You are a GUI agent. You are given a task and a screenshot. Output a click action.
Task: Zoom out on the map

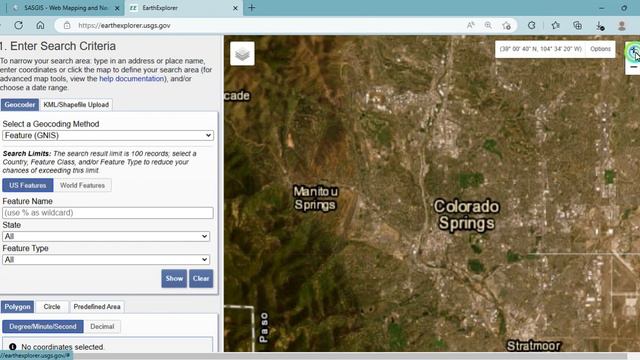tap(633, 67)
